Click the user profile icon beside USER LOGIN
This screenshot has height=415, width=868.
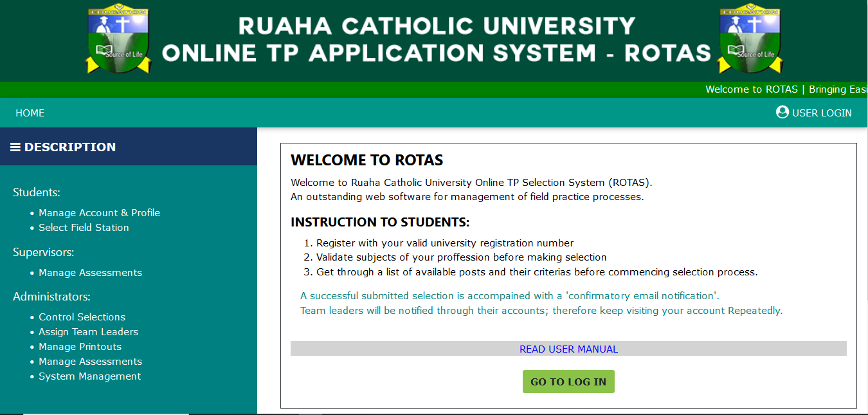(782, 112)
